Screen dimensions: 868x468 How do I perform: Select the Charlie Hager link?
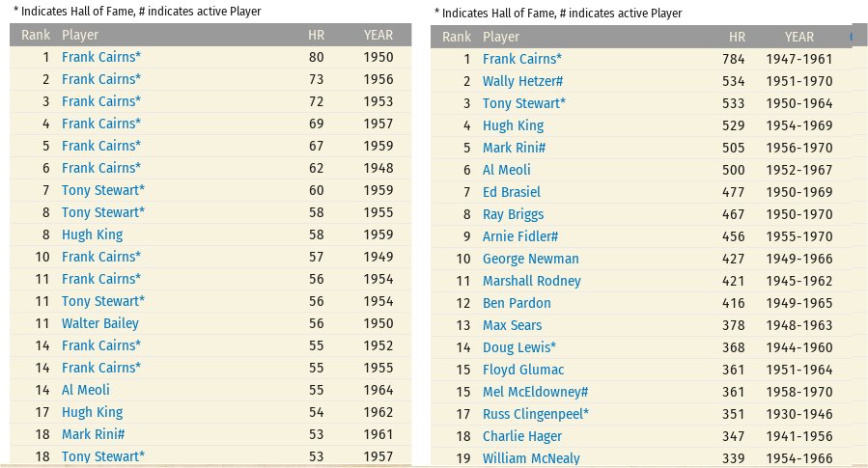[x=520, y=436]
